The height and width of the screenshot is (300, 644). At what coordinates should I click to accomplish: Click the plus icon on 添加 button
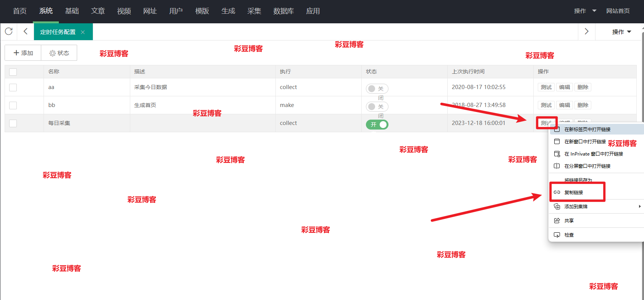pyautogui.click(x=16, y=53)
